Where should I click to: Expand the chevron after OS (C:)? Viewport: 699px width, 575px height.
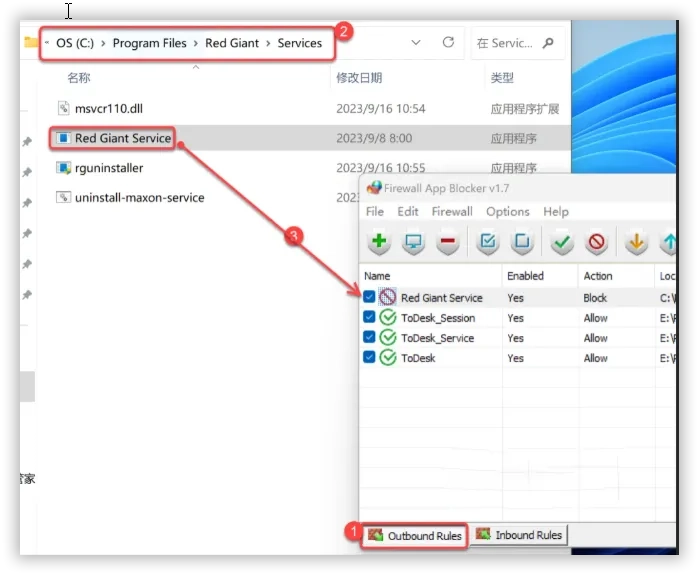(x=103, y=43)
